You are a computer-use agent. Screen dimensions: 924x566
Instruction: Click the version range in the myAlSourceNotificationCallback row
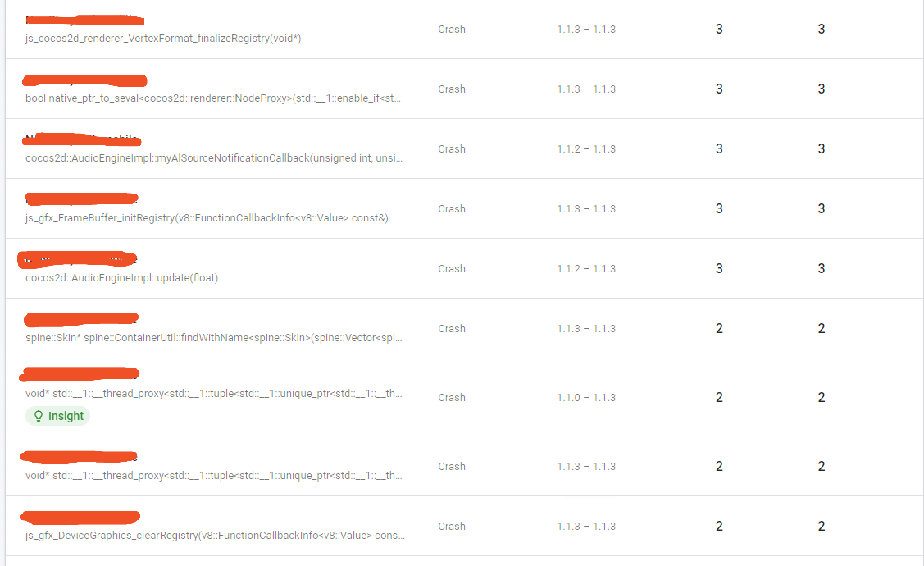pyautogui.click(x=586, y=149)
